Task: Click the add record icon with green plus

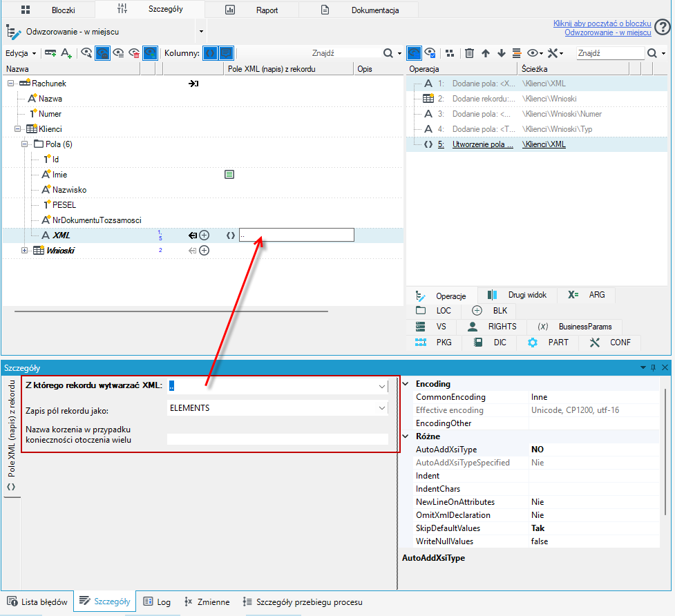Action: click(50, 53)
